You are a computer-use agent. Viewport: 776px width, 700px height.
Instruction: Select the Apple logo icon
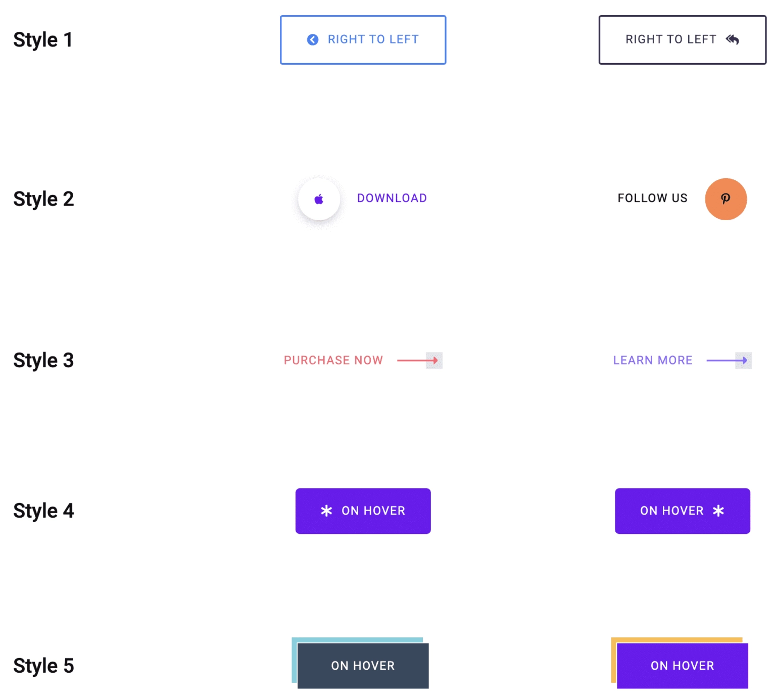pos(319,198)
